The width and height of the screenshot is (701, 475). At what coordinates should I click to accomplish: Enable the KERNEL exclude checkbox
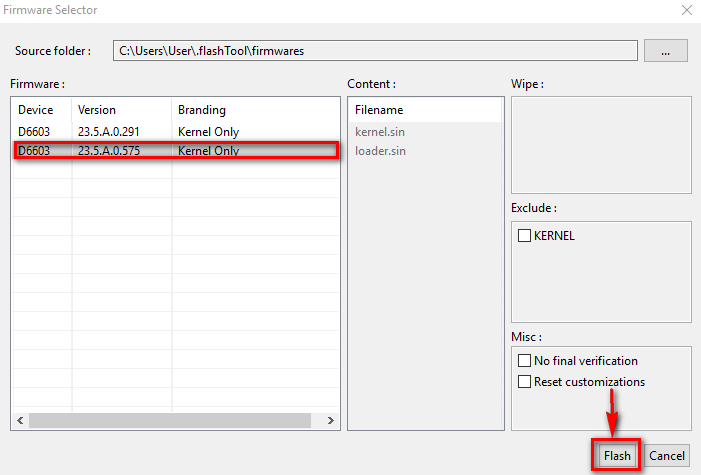tap(525, 236)
